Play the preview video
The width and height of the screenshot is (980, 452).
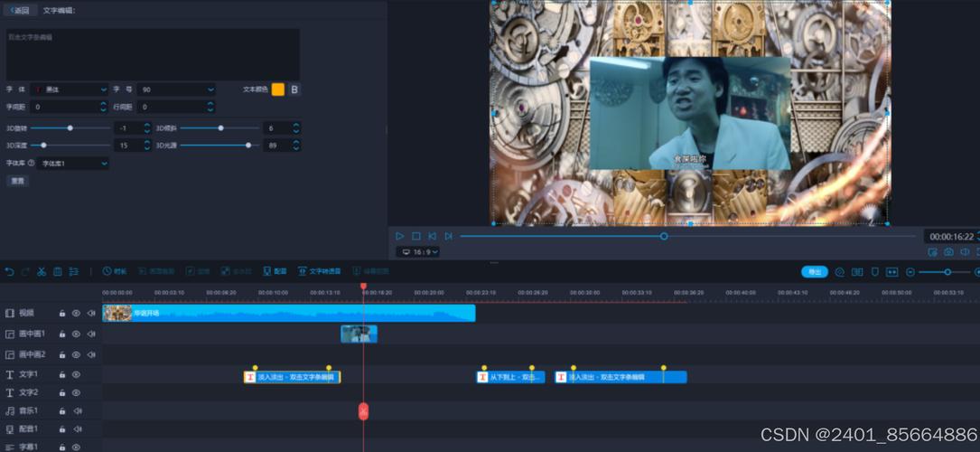399,236
